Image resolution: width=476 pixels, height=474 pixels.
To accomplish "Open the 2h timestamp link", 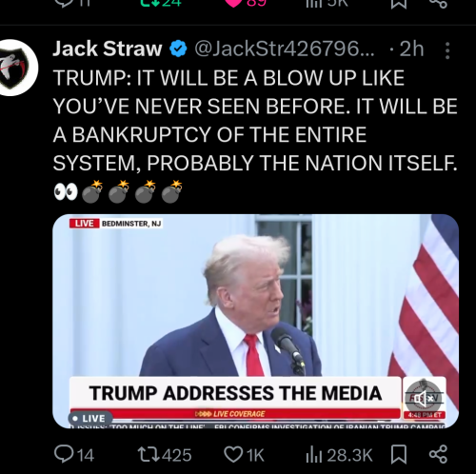I will pos(411,49).
